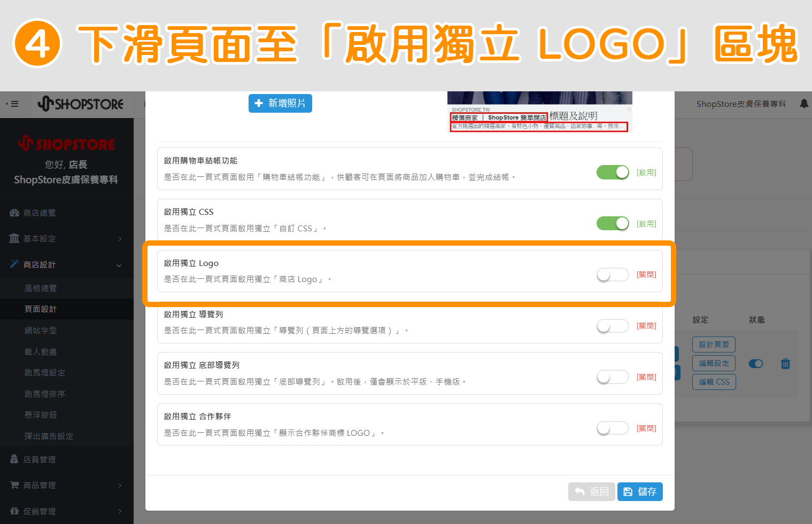Image resolution: width=812 pixels, height=524 pixels.
Task: Click the 啟用 label beside 購物車結帳功能
Action: [x=646, y=173]
